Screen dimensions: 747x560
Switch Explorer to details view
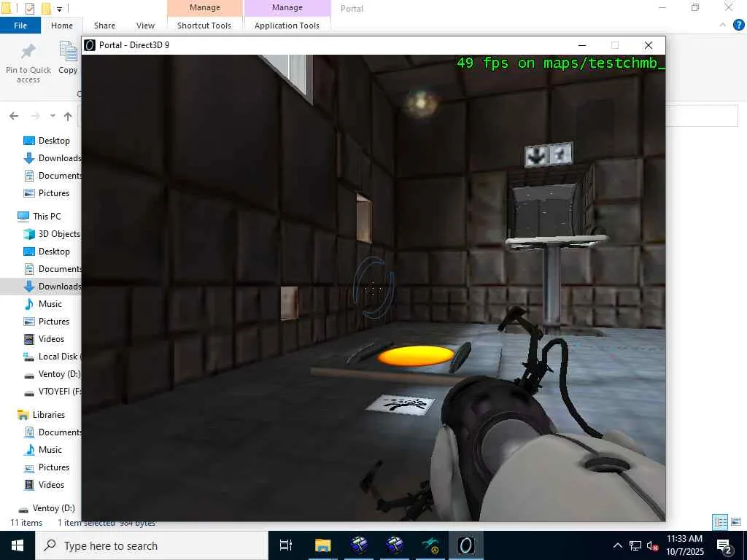click(x=720, y=522)
